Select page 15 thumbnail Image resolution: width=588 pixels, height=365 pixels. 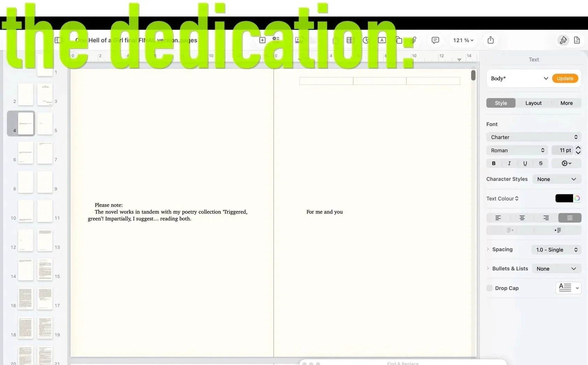[x=45, y=269]
